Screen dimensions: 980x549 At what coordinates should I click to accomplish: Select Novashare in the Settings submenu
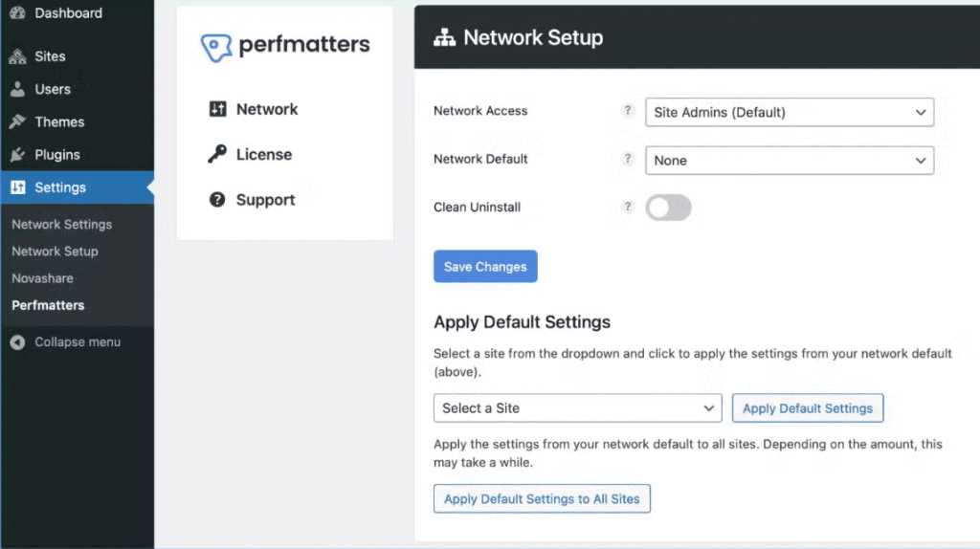click(42, 278)
